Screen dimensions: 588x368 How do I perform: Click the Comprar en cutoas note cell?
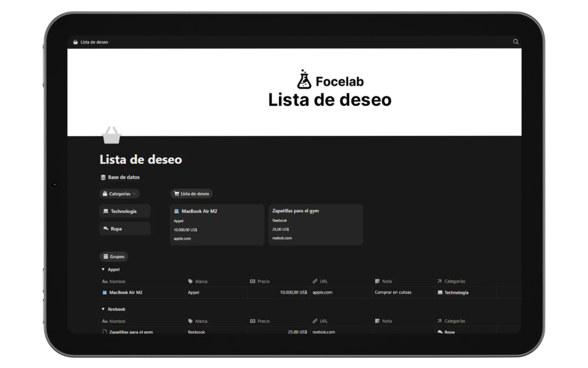(x=403, y=293)
